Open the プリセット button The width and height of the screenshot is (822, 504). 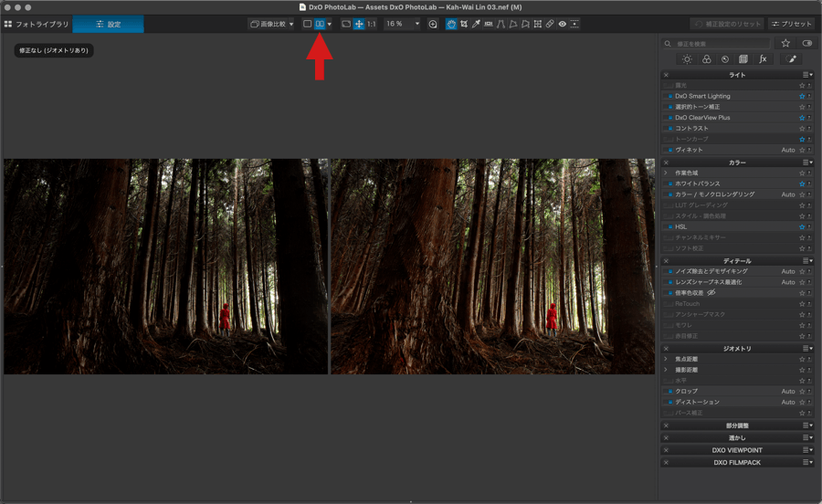792,24
